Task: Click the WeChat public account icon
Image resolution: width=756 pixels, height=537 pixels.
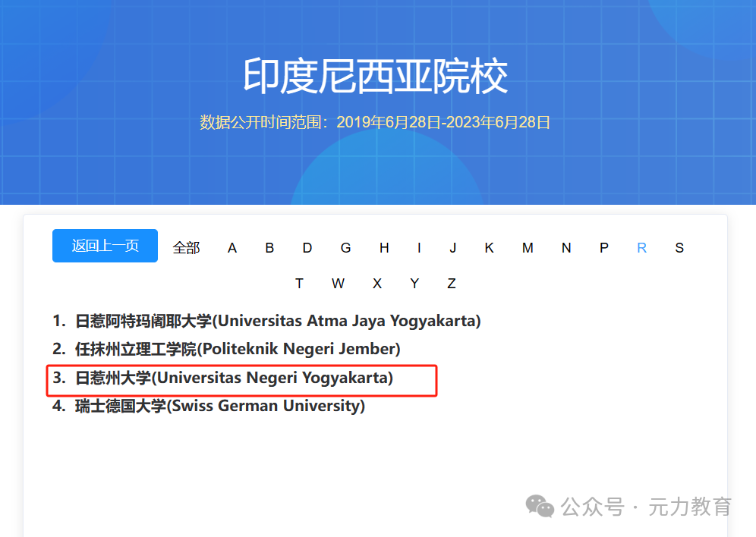Action: [x=539, y=505]
